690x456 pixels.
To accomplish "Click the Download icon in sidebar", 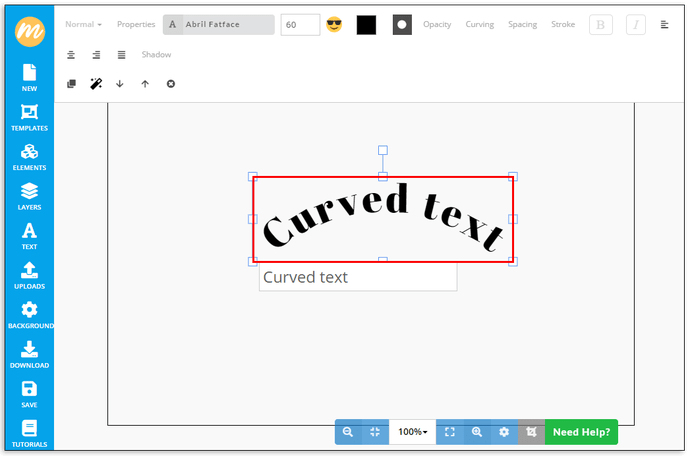I will 29,354.
